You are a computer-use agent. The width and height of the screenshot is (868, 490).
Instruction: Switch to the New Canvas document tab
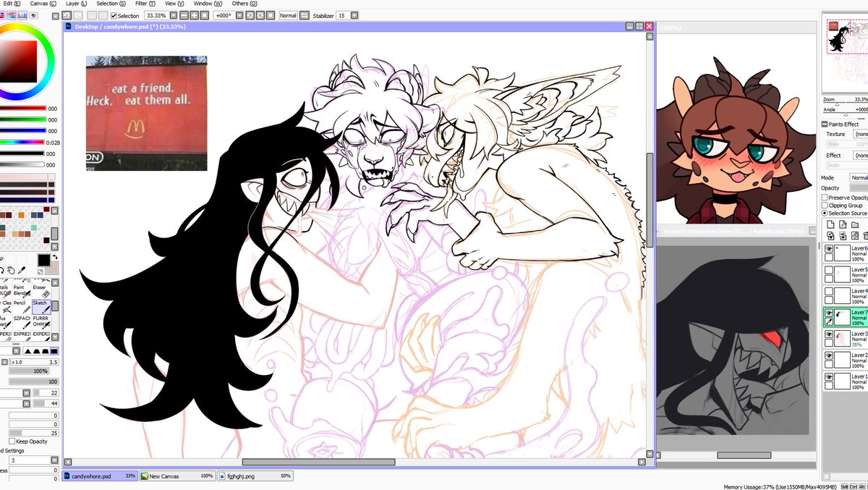pyautogui.click(x=177, y=476)
